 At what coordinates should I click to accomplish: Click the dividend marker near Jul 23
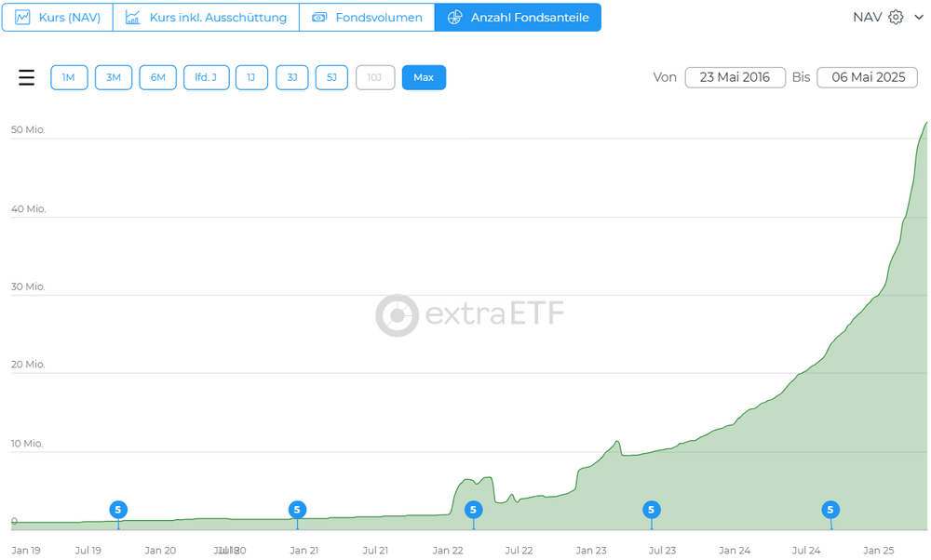coord(652,510)
